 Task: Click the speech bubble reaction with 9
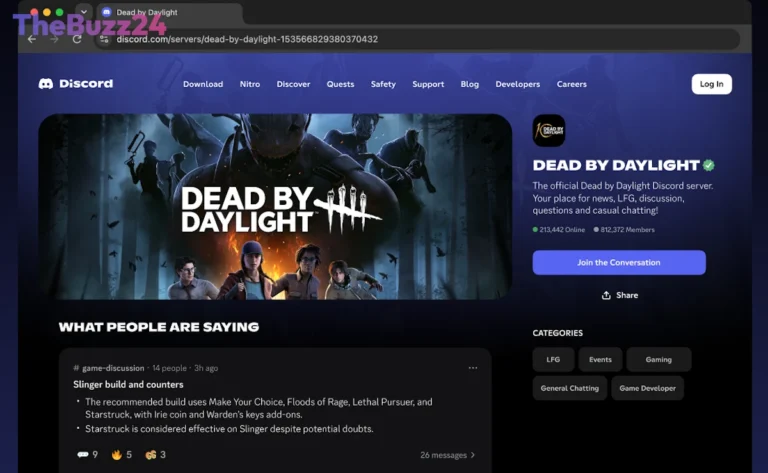[88, 455]
